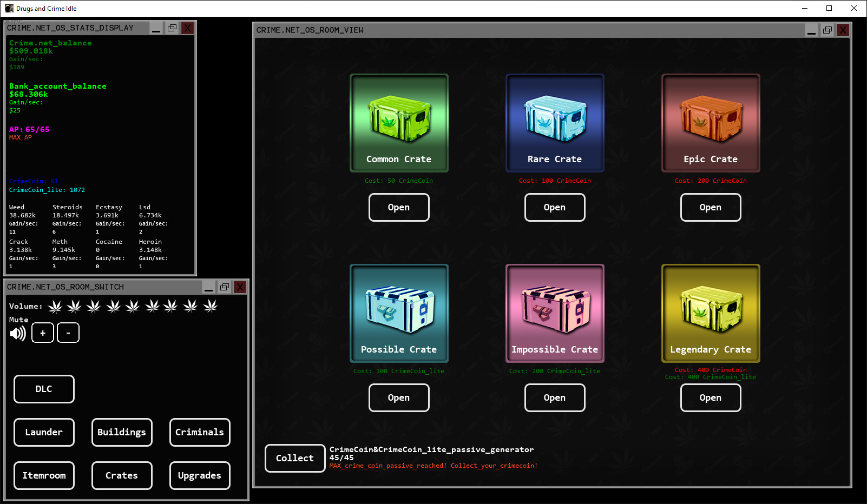This screenshot has width=867, height=504.
Task: Collect the passive CrimeCoin generator rewards
Action: 294,458
